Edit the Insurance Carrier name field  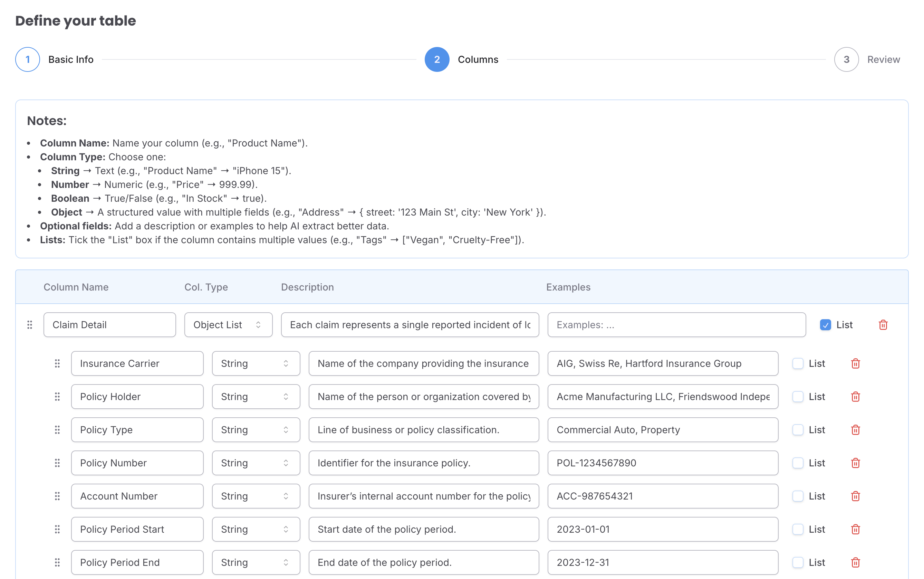tap(137, 363)
